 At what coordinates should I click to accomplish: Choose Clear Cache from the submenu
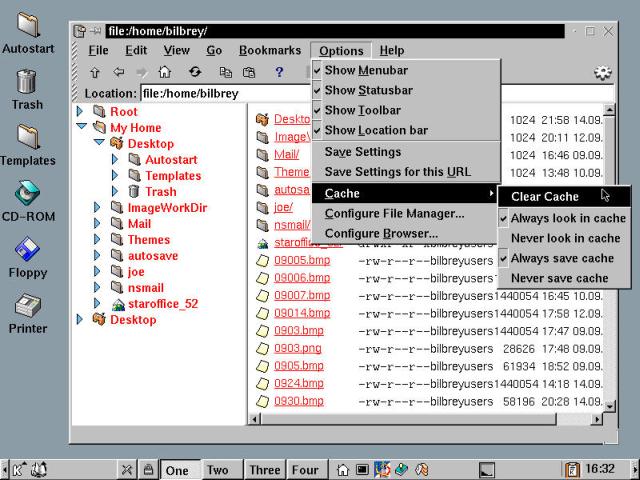pos(545,196)
